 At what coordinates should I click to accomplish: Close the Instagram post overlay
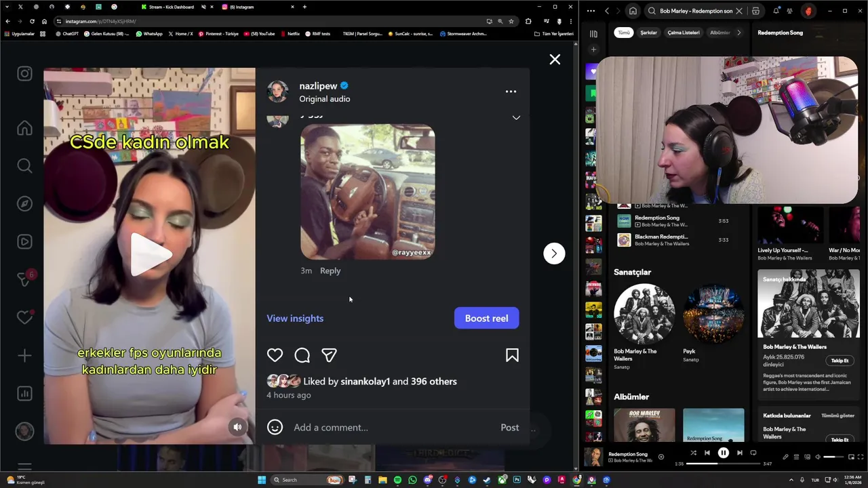(555, 60)
